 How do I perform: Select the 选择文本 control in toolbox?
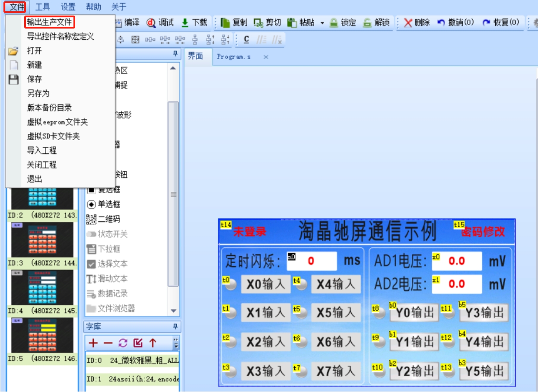108,264
